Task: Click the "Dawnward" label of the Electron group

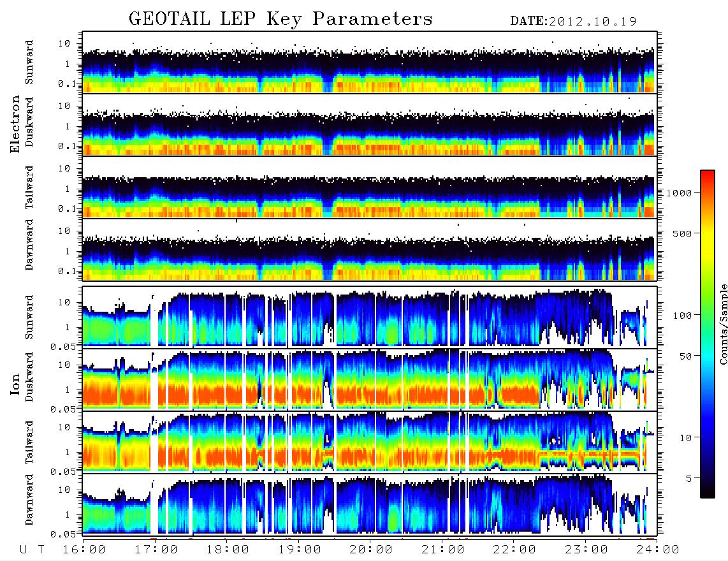Action: (29, 245)
